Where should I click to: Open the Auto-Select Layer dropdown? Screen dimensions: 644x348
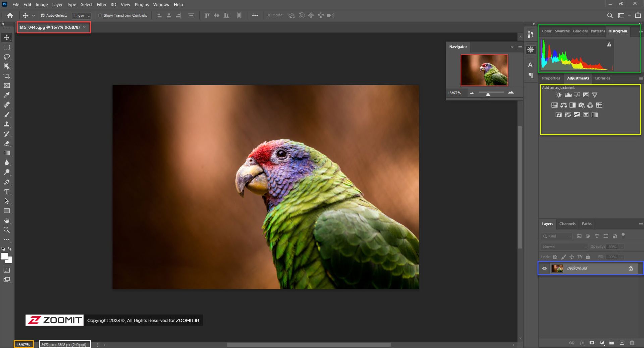[x=82, y=16]
